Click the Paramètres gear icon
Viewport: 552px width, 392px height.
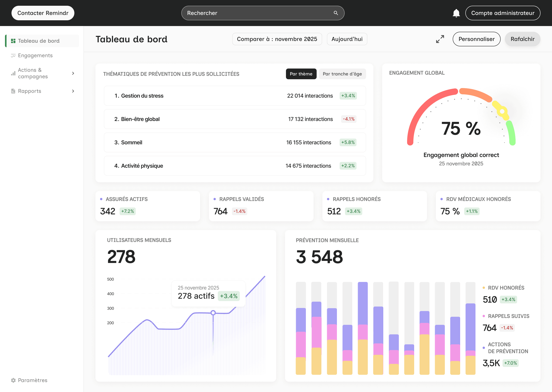point(13,380)
